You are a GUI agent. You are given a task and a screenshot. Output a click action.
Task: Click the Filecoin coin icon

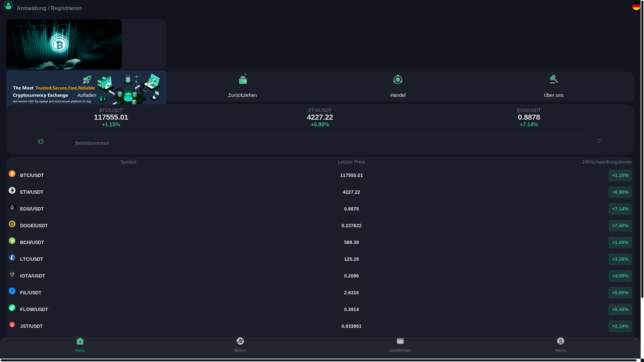tap(12, 291)
